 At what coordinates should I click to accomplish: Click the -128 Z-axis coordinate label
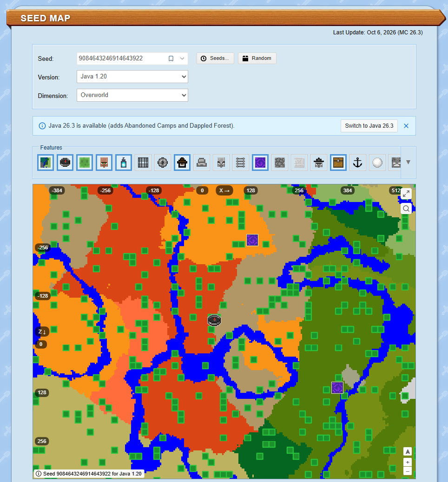43,296
